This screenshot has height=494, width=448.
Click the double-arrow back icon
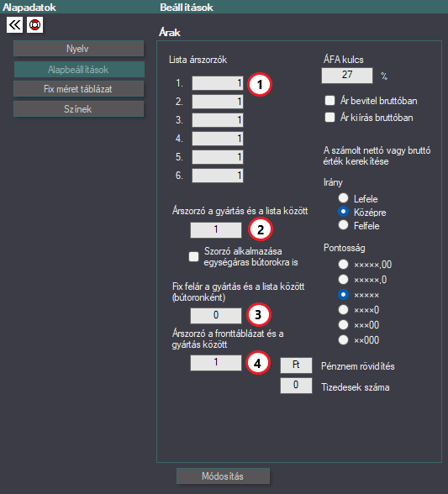[x=14, y=25]
